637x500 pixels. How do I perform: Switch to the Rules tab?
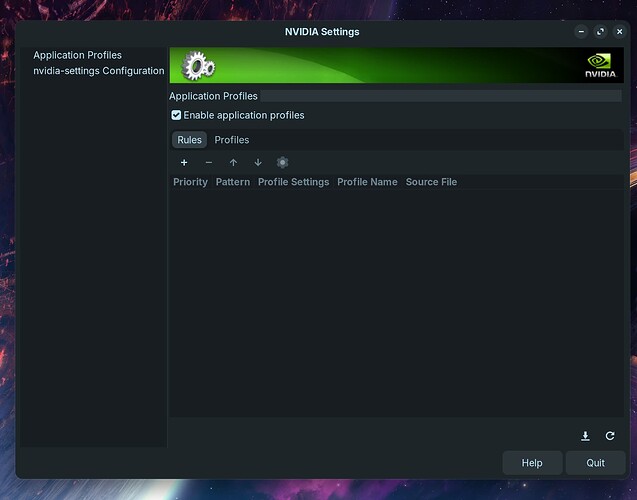pyautogui.click(x=189, y=140)
